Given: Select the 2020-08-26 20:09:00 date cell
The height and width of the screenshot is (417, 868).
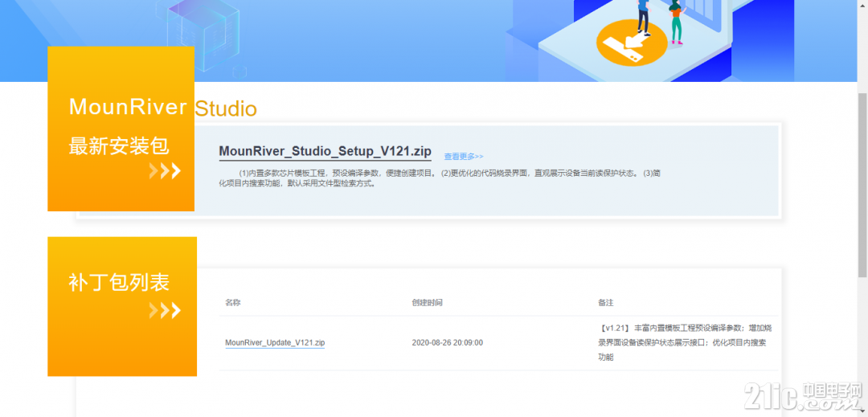Looking at the screenshot, I should point(448,343).
